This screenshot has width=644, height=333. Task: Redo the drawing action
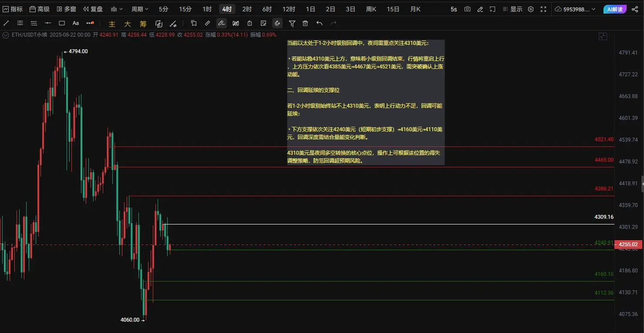(333, 23)
